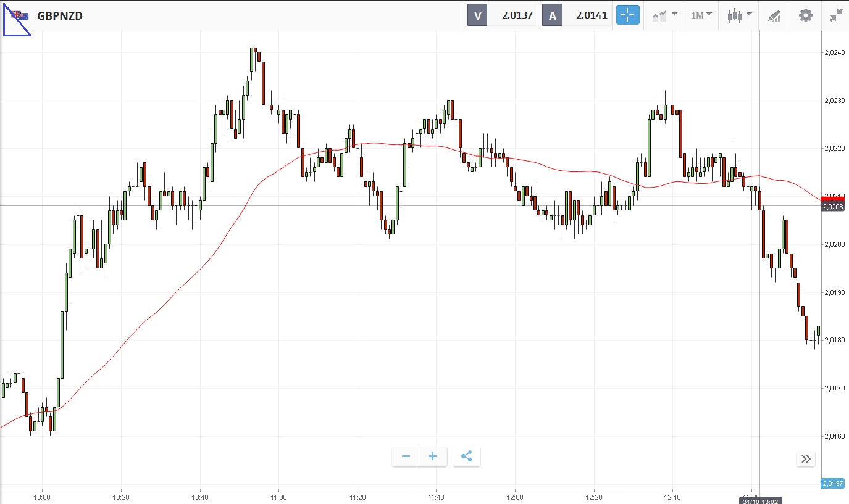The height and width of the screenshot is (504, 849).
Task: Open the compare/indicators chart dropdown
Action: tap(664, 15)
